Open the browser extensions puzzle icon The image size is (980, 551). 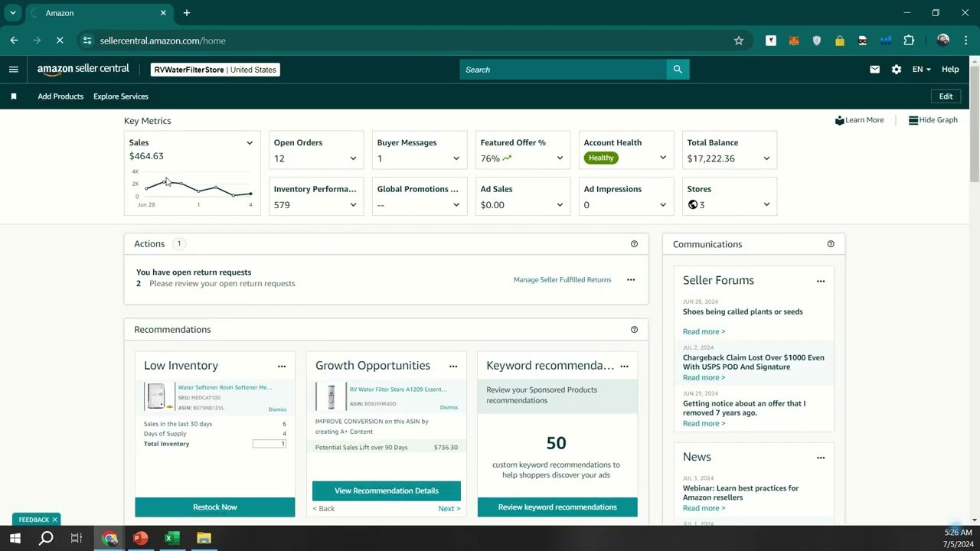(x=909, y=41)
